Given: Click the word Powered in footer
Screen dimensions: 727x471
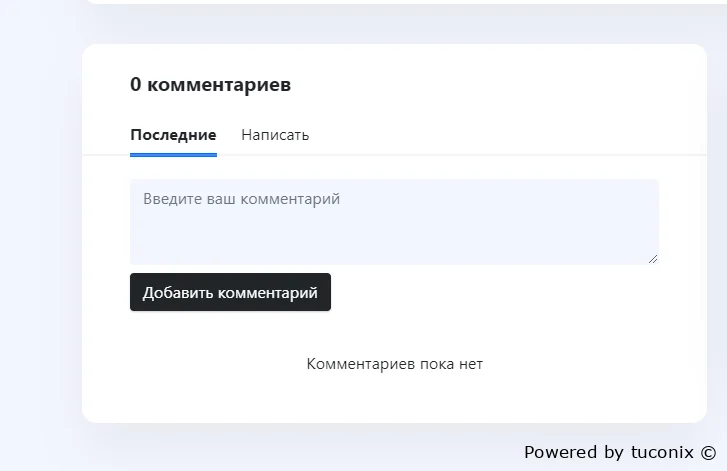Looking at the screenshot, I should [561, 452].
